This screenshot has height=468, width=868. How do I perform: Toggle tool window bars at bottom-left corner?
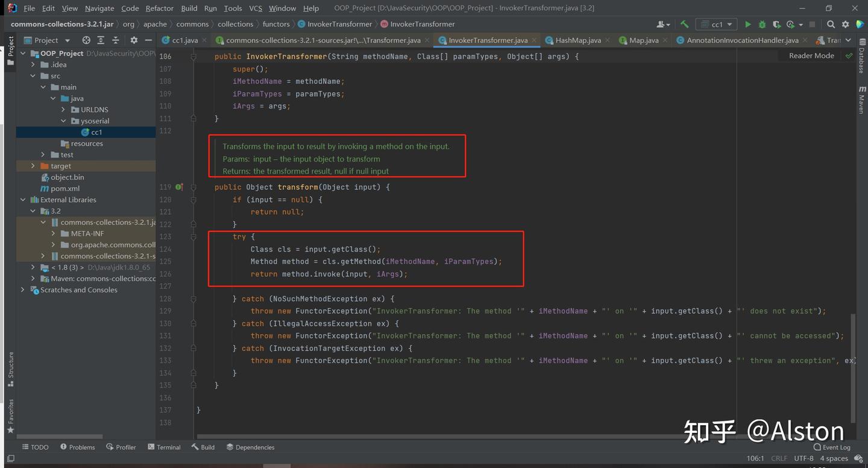pyautogui.click(x=10, y=459)
